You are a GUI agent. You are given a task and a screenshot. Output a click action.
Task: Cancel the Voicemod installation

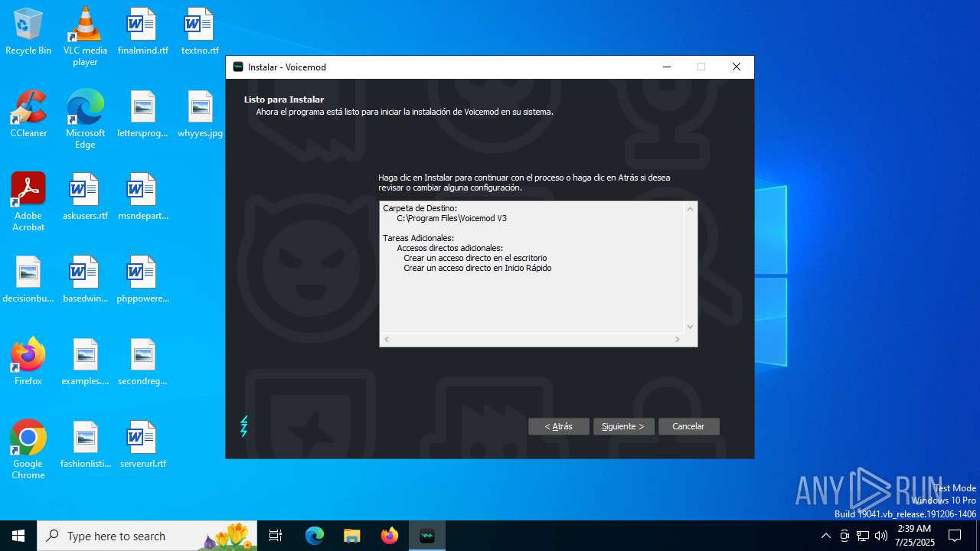pos(689,426)
